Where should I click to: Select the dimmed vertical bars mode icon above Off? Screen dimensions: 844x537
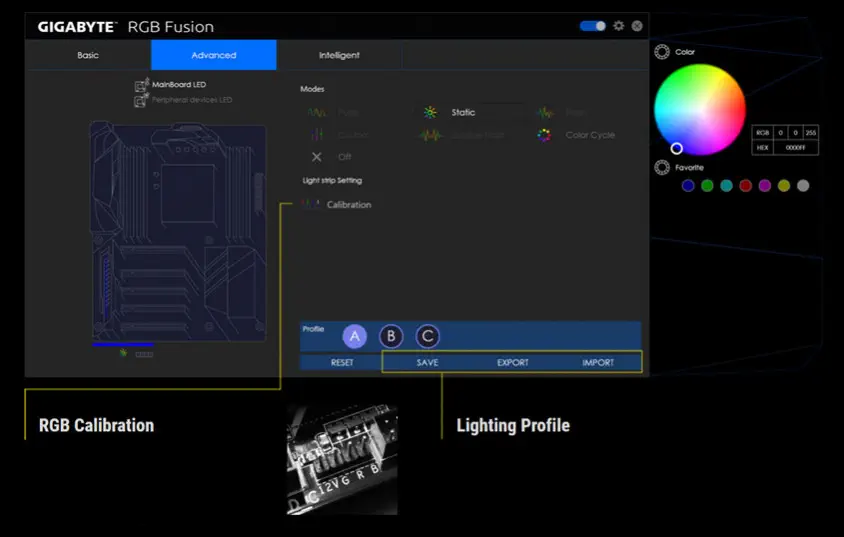point(316,135)
